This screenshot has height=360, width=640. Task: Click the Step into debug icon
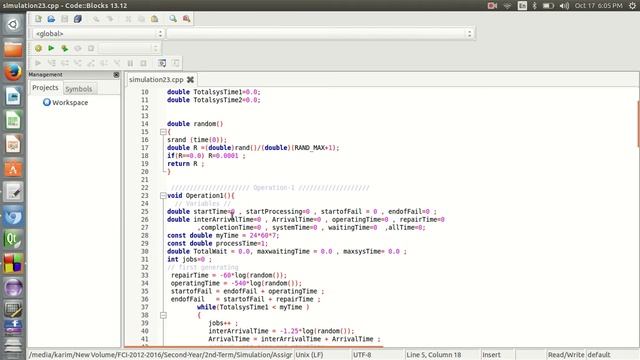click(78, 63)
